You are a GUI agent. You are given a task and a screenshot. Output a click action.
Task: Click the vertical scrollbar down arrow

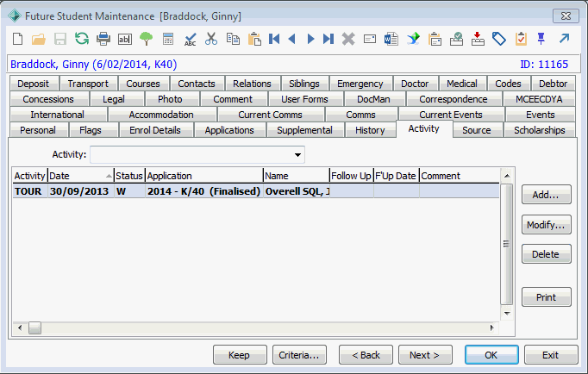507,314
